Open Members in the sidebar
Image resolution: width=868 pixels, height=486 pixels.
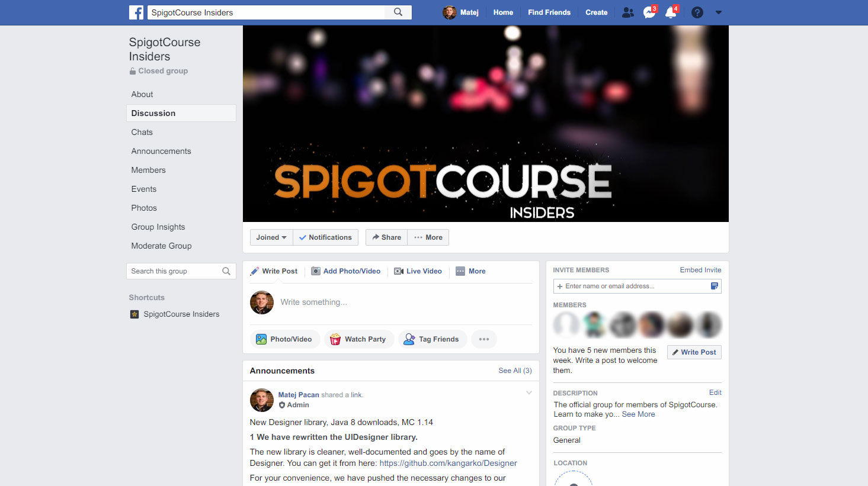149,170
